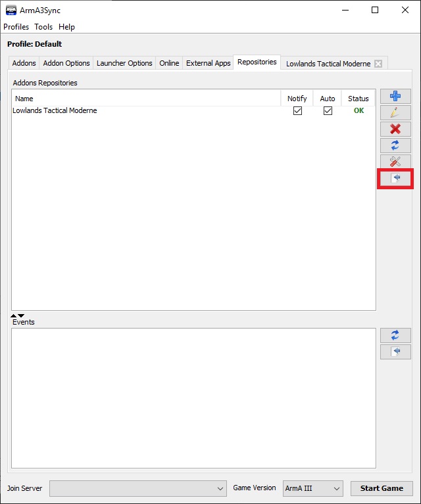Viewport: 421px width, 504px height.
Task: Click the pencil edit repository icon
Action: (x=395, y=113)
